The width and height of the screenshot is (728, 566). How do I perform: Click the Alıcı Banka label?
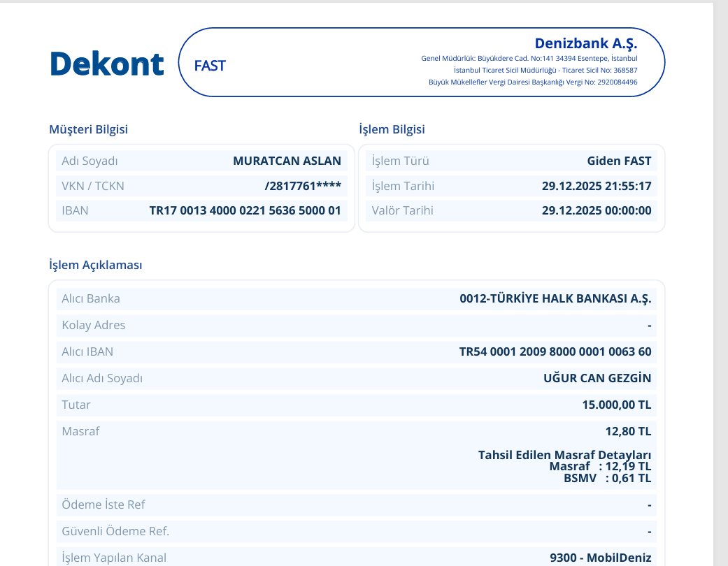point(90,299)
